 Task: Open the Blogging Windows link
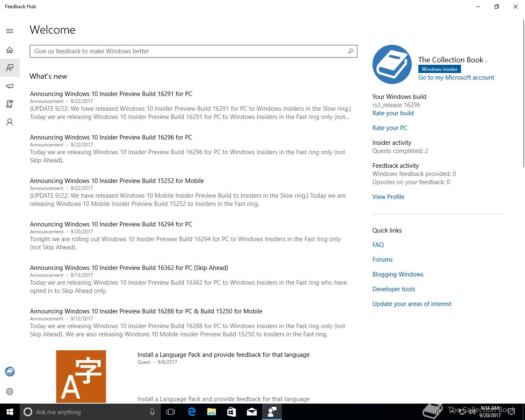tap(398, 274)
